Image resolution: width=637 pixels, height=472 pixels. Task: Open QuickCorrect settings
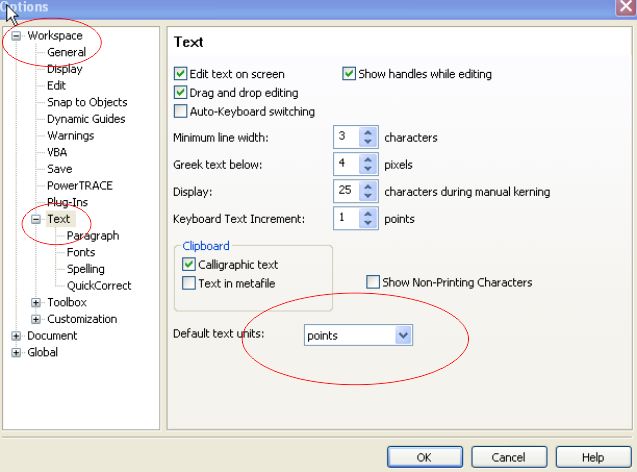pos(99,286)
